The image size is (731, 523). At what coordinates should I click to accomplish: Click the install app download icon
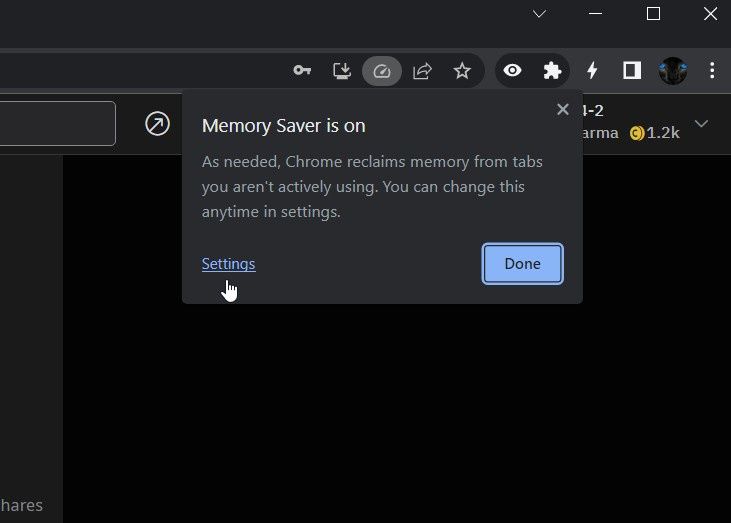(x=342, y=71)
